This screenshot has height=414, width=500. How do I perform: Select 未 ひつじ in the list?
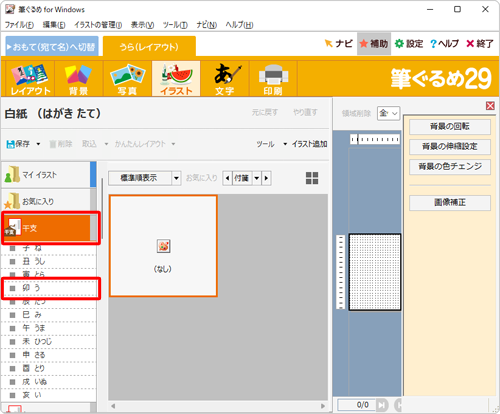(x=49, y=342)
